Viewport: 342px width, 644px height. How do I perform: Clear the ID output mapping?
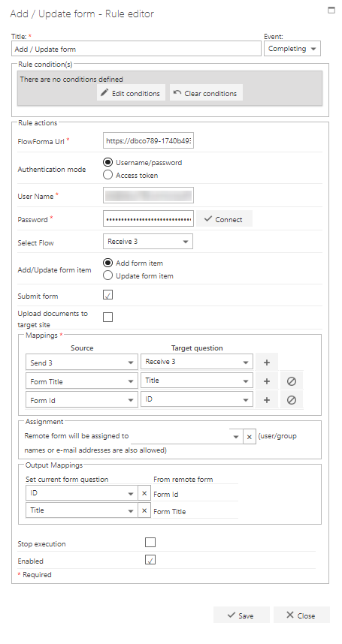pos(144,493)
